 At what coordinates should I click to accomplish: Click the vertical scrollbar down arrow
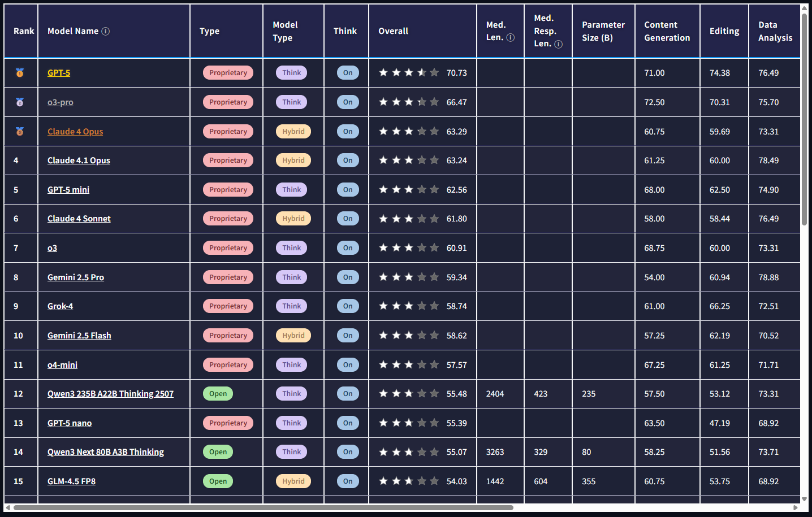pyautogui.click(x=805, y=499)
